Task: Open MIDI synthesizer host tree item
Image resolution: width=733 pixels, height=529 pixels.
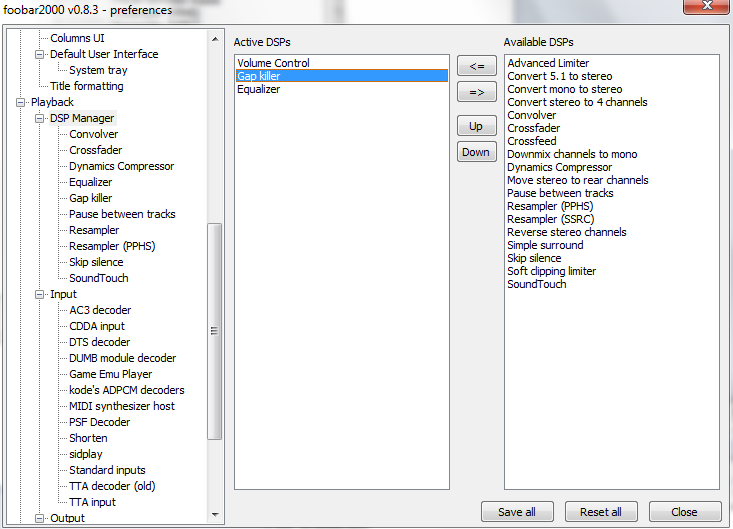Action: tap(122, 406)
